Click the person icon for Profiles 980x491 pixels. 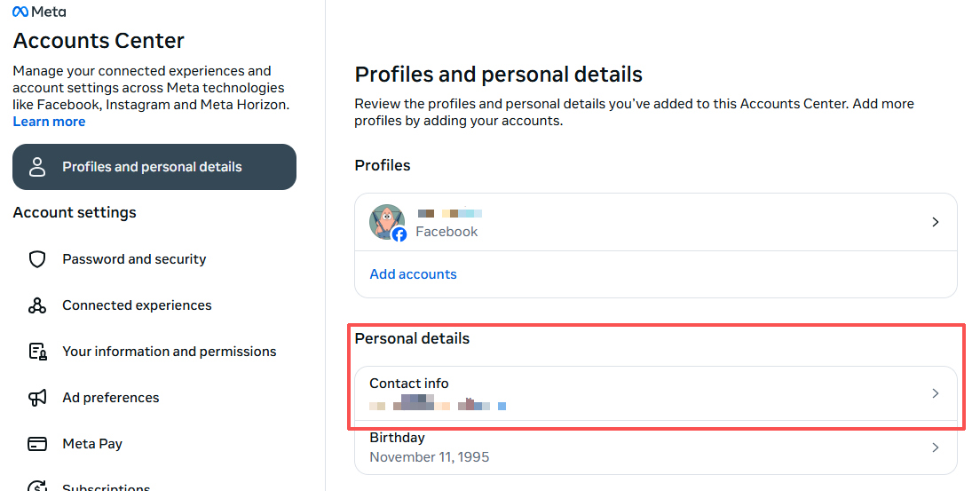click(37, 167)
